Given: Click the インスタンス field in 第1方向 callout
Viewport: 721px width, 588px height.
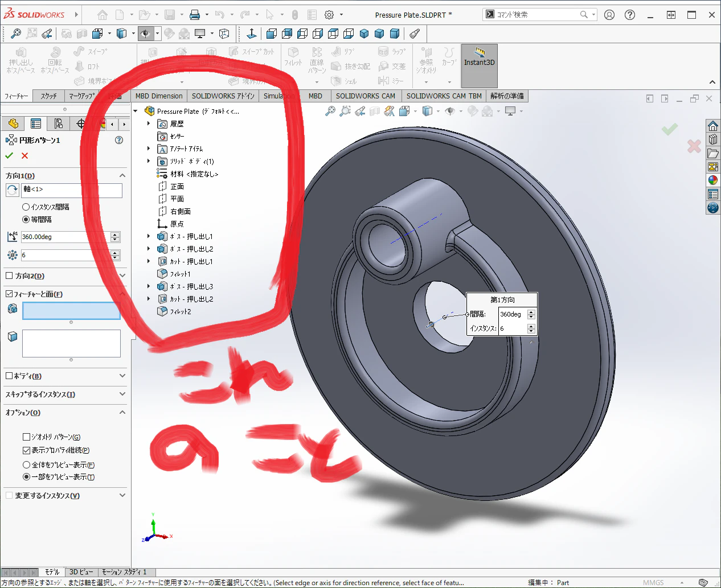Looking at the screenshot, I should (x=513, y=328).
